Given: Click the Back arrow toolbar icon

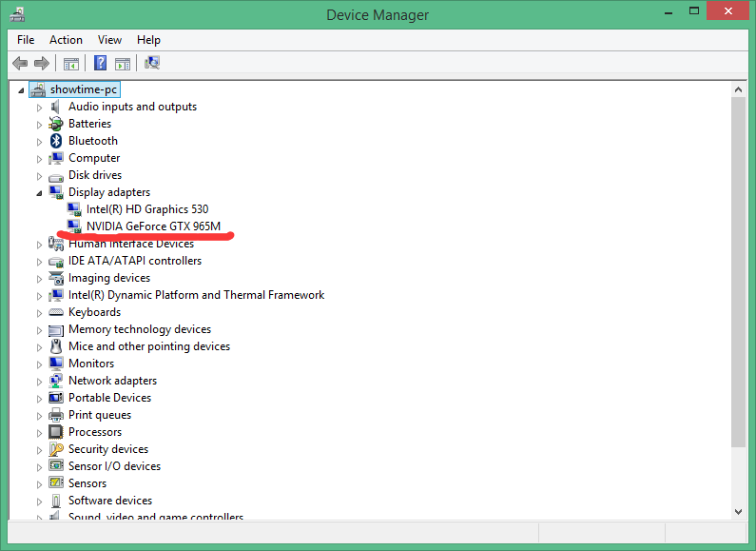Looking at the screenshot, I should (20, 63).
